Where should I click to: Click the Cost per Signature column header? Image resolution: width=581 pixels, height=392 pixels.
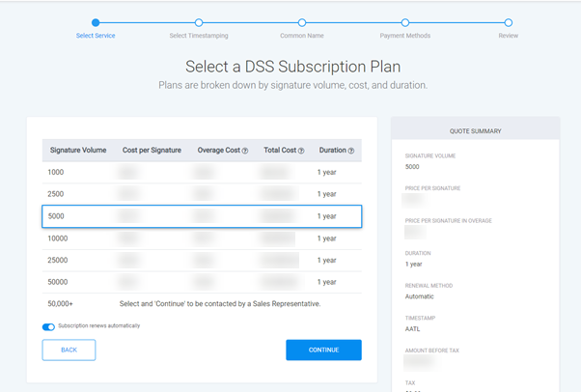(x=152, y=151)
